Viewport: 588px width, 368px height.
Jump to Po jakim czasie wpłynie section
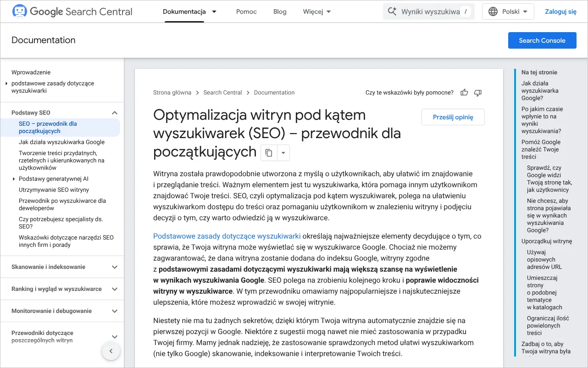[542, 120]
